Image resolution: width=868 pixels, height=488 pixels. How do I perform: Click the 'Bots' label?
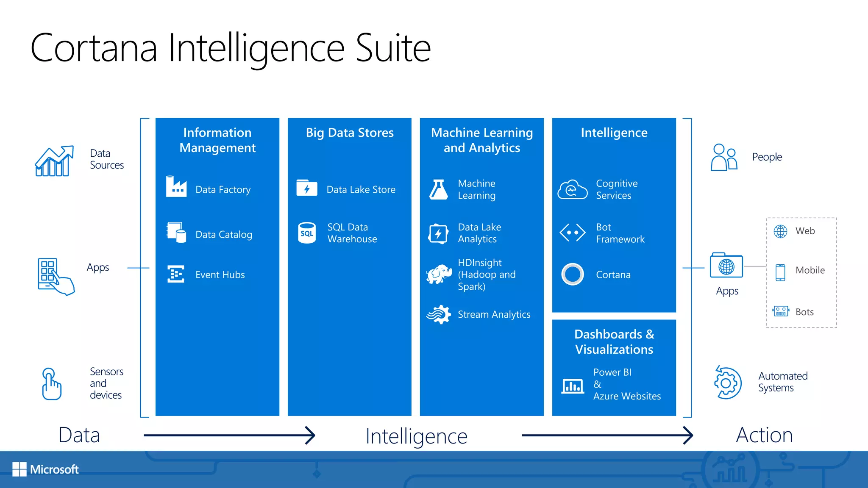(804, 312)
